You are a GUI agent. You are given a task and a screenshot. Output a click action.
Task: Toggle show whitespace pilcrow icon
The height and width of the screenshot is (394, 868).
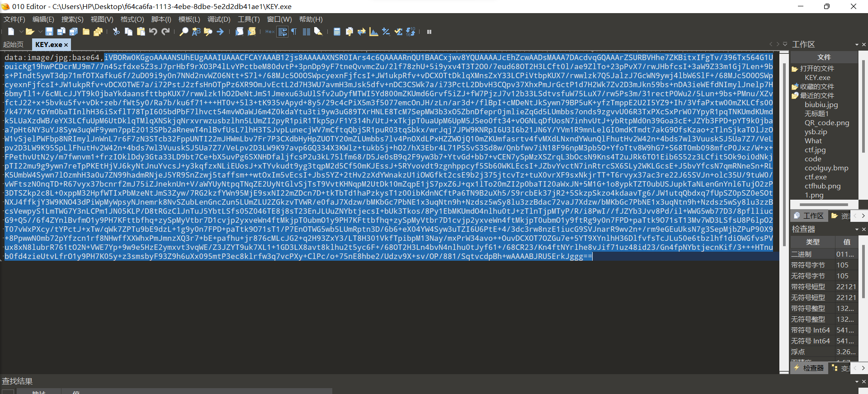[x=294, y=32]
